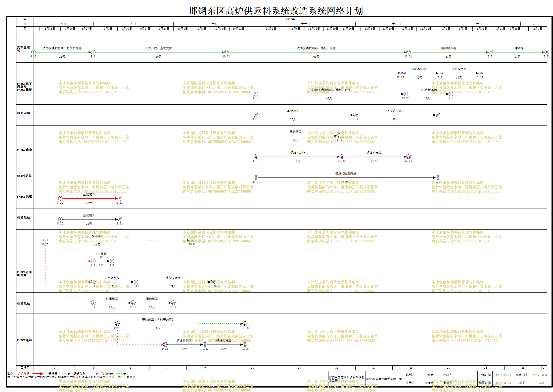Select node 4 in M3转运站 row
Image resolution: width=553 pixels, height=392 pixels.
point(60,219)
